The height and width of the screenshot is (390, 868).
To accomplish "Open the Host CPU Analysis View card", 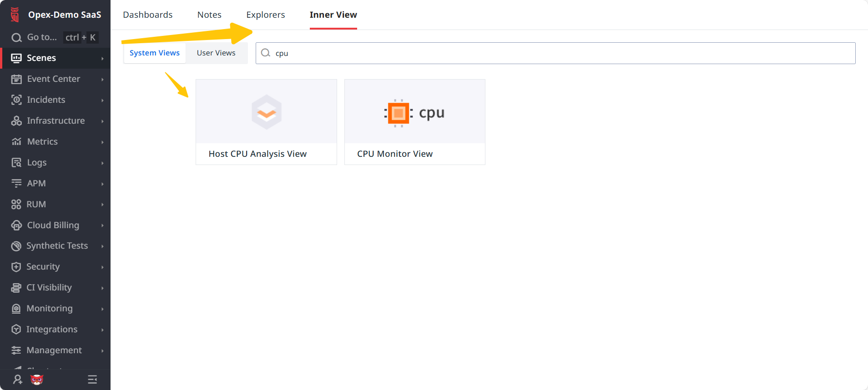I will [266, 122].
